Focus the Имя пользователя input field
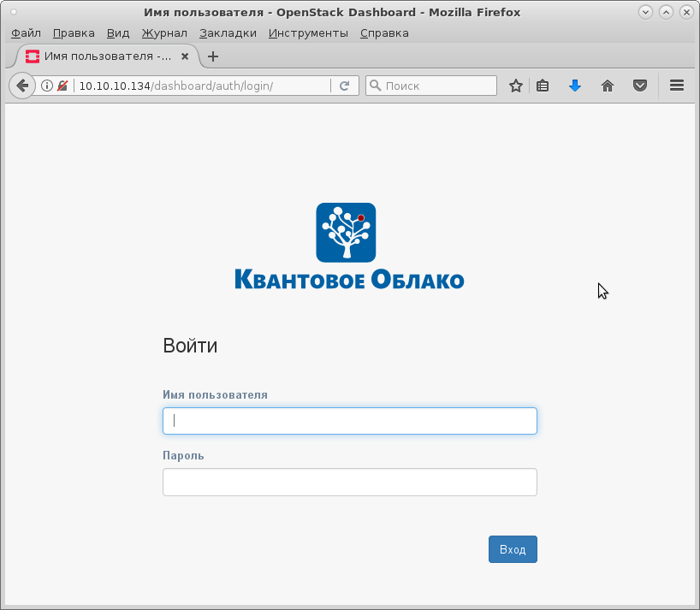This screenshot has width=700, height=610. (x=349, y=421)
